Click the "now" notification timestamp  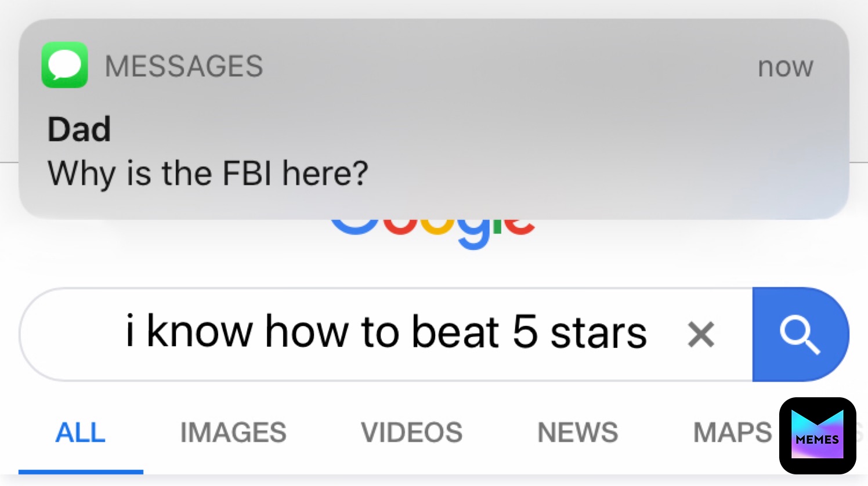(x=785, y=67)
